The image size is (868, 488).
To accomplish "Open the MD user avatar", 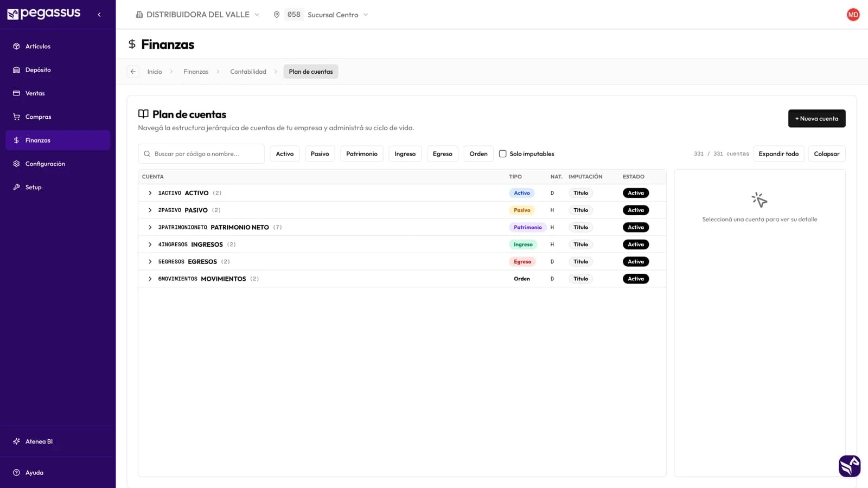I will coord(853,15).
